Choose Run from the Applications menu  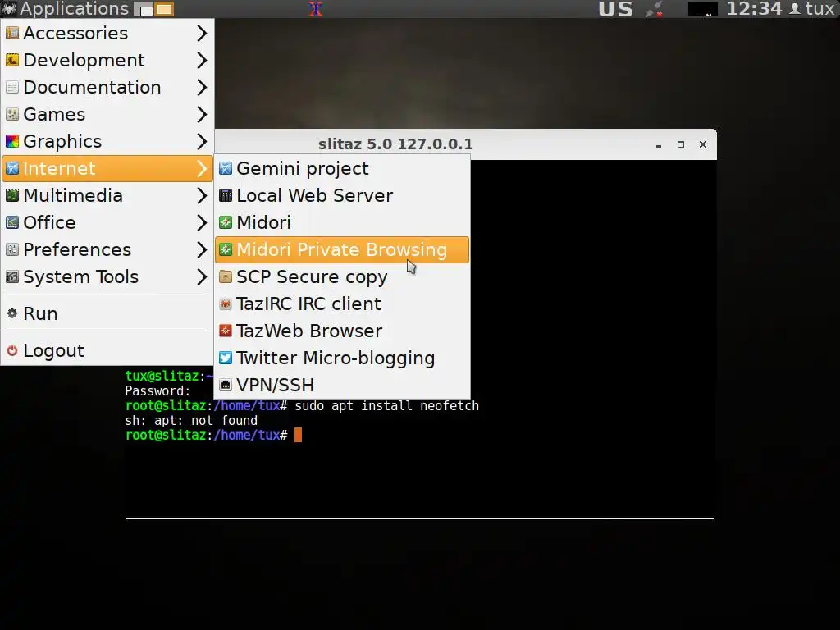[x=107, y=313]
